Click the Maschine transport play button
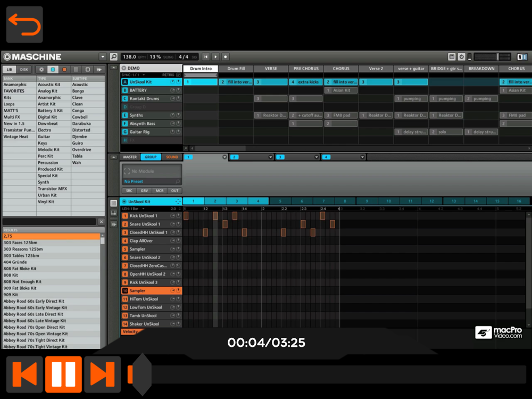The image size is (532, 399). click(215, 57)
